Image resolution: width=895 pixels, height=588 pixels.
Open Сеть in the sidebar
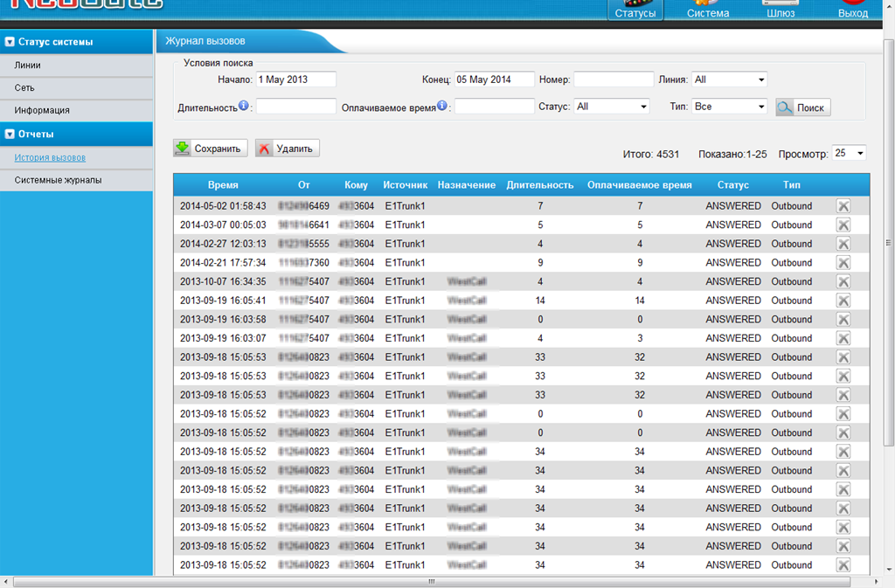[77, 88]
